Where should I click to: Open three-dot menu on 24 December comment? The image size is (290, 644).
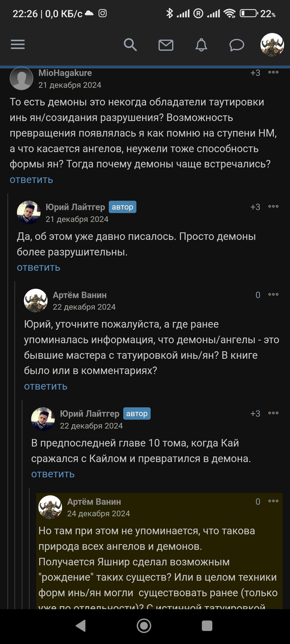[273, 501]
